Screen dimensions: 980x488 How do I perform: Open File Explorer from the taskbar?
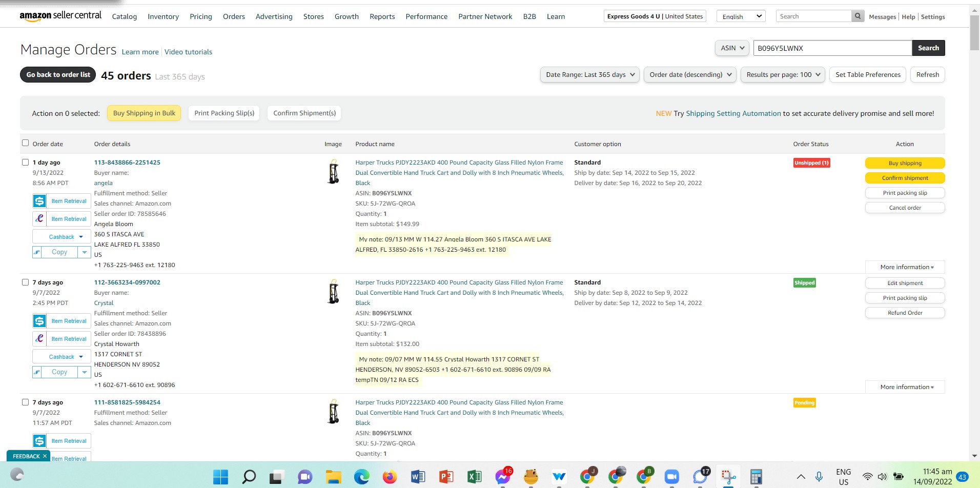(x=333, y=477)
